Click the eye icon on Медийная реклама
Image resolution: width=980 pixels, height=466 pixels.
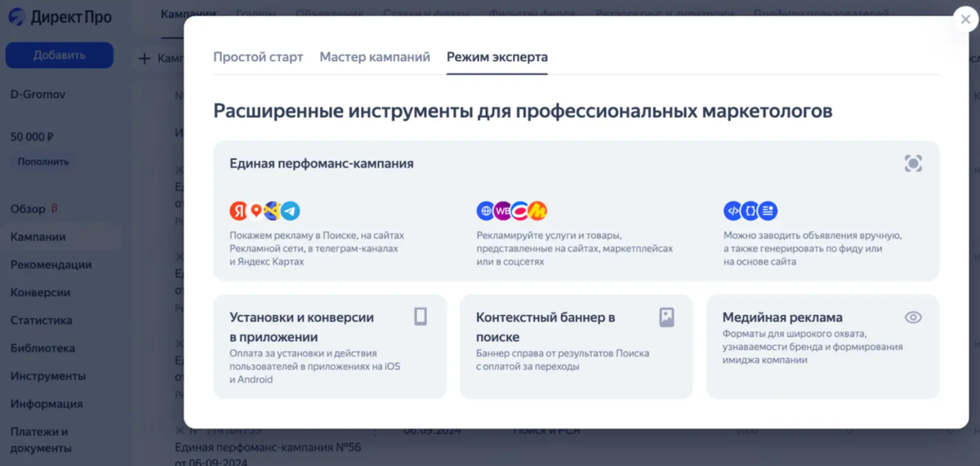click(913, 317)
